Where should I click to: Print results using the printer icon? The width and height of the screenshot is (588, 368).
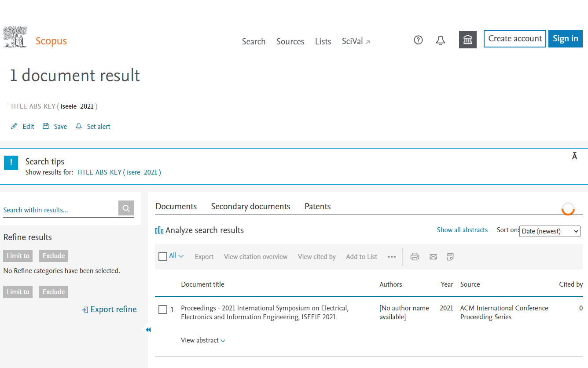[x=415, y=257]
